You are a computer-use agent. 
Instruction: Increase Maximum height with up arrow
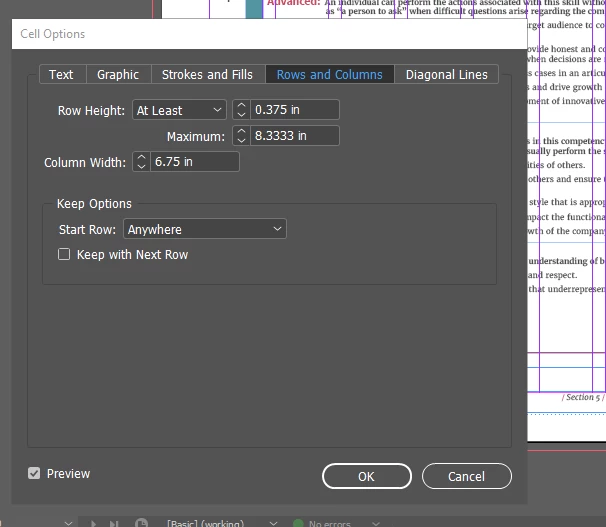click(241, 131)
